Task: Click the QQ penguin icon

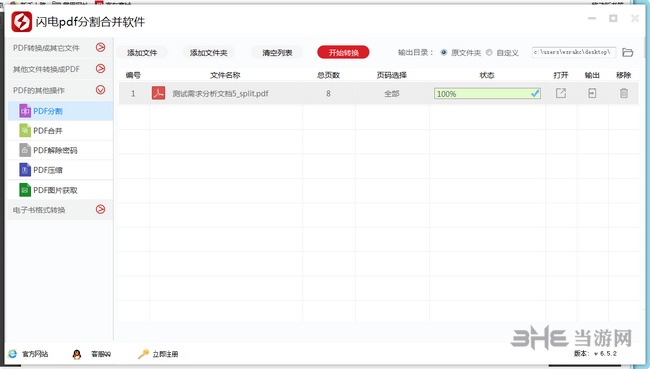Action: (x=77, y=354)
